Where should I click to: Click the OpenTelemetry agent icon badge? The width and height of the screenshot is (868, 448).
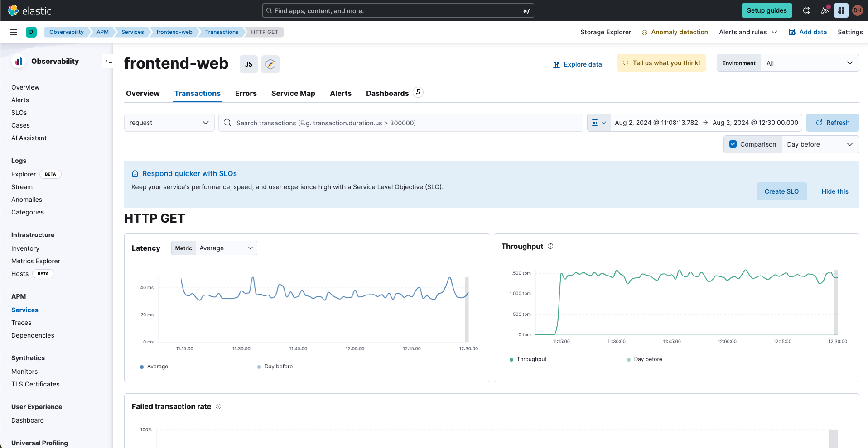pos(270,64)
